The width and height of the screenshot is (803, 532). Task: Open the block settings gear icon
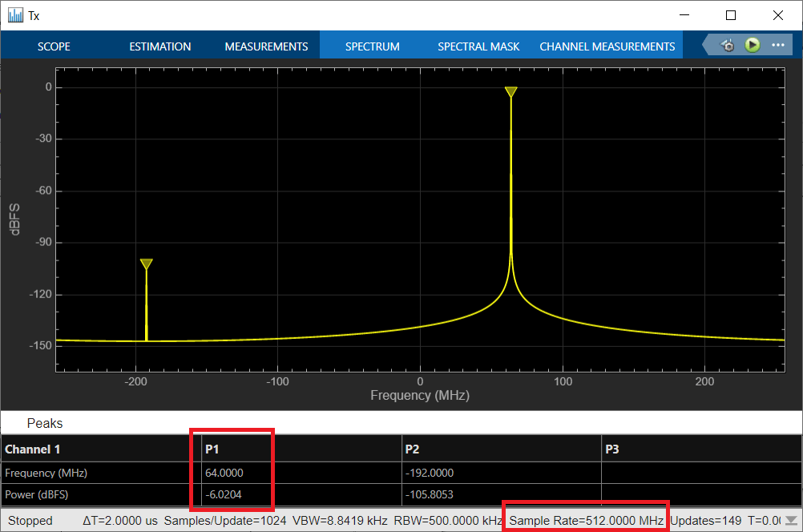tap(728, 46)
